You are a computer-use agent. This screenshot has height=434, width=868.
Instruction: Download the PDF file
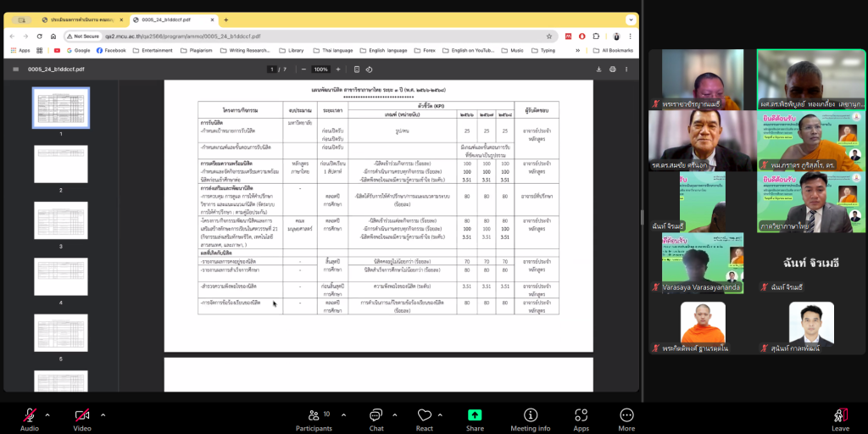(598, 70)
